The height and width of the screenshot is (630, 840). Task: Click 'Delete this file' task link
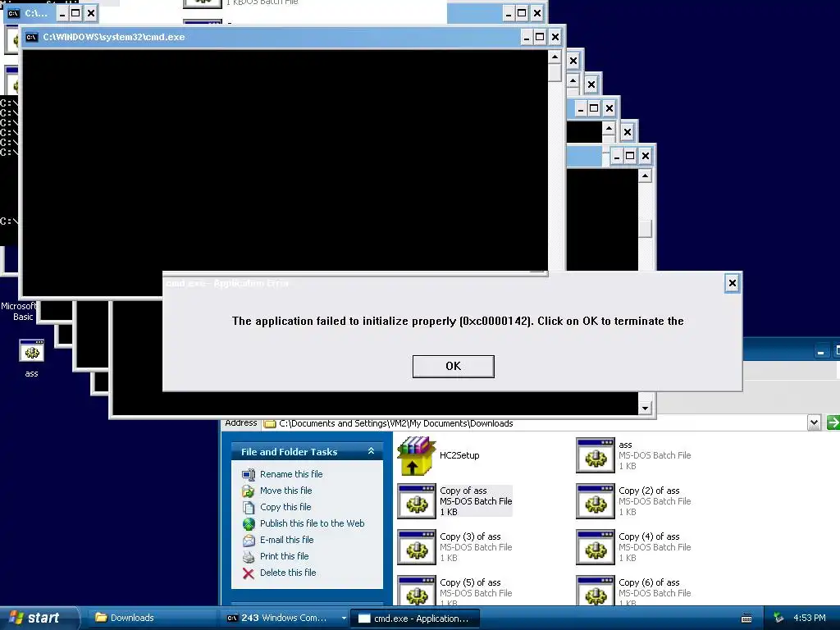288,573
